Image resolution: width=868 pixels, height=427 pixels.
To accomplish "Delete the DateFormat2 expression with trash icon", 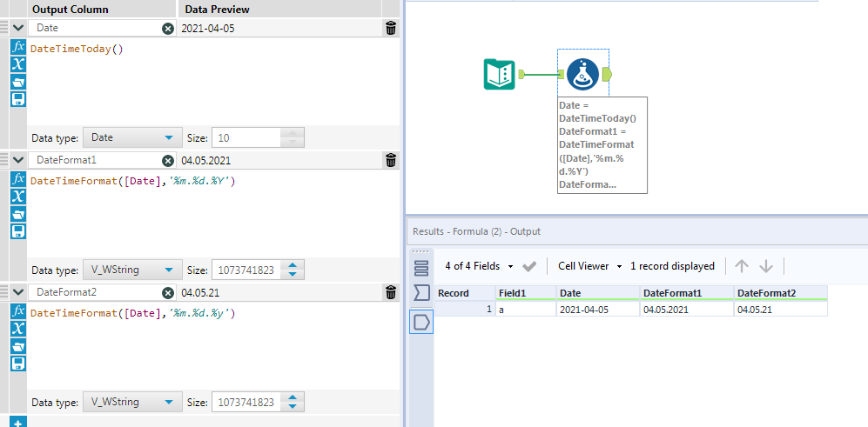I will tap(391, 292).
